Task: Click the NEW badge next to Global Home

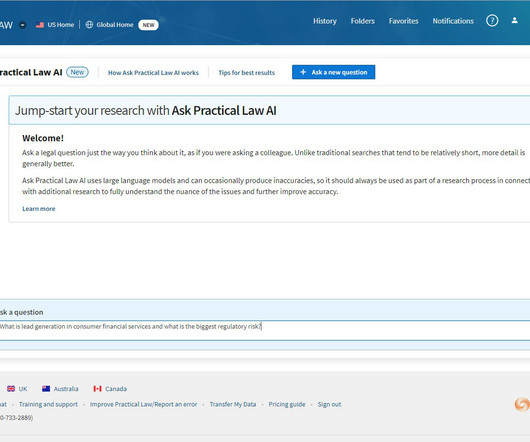Action: 148,25
